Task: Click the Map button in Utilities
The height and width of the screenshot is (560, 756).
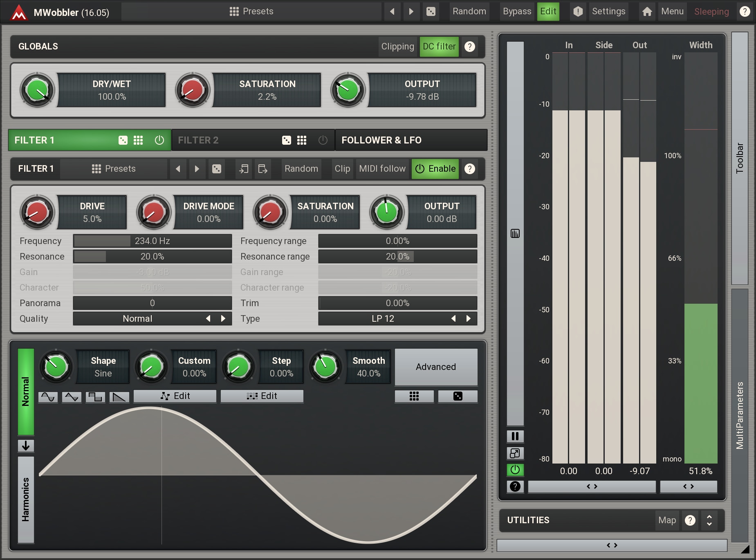Action: pyautogui.click(x=667, y=520)
